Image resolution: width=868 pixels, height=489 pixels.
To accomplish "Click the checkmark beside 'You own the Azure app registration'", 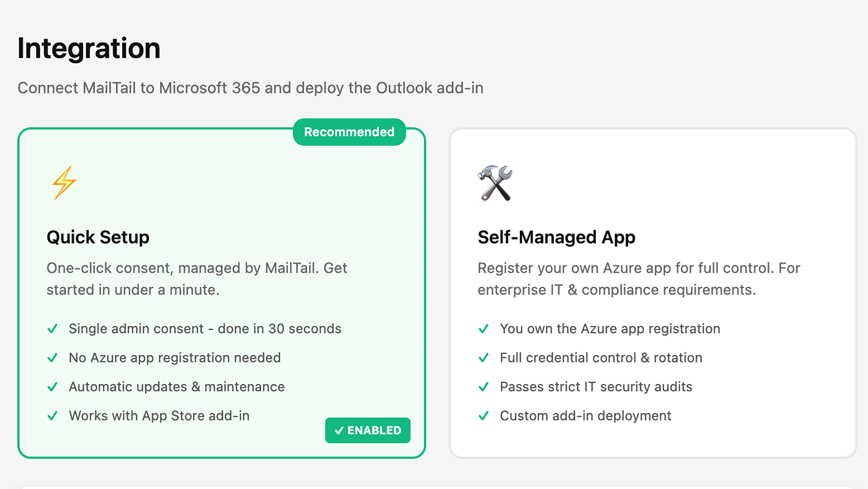I will tap(484, 329).
